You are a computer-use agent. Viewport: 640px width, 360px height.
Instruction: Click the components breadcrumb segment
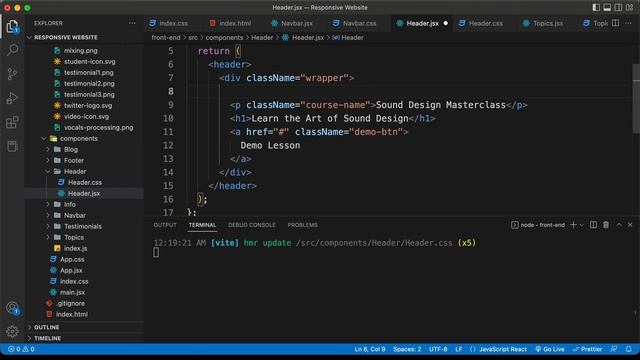click(224, 38)
